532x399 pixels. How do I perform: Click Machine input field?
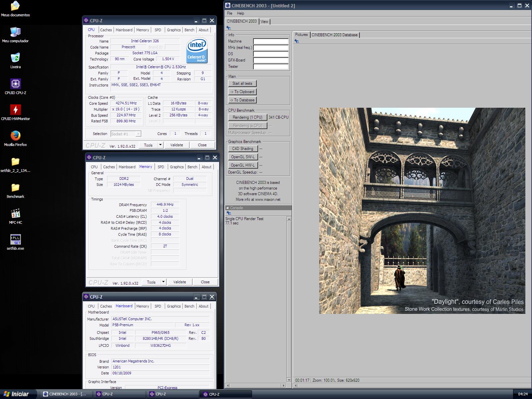pyautogui.click(x=271, y=41)
